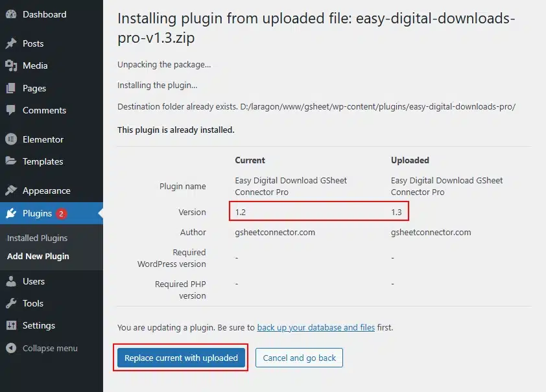
Task: Click the Dashboard gauge icon
Action: [x=11, y=14]
